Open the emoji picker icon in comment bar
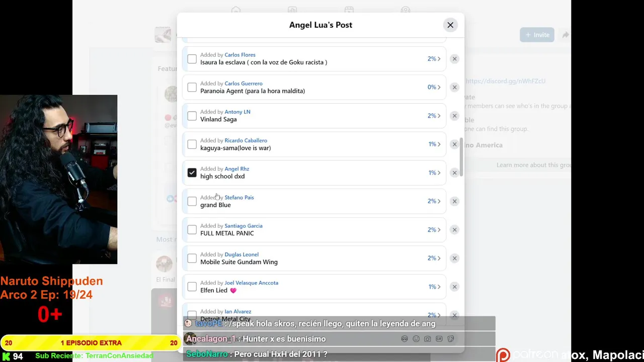The image size is (644, 362). pyautogui.click(x=416, y=339)
